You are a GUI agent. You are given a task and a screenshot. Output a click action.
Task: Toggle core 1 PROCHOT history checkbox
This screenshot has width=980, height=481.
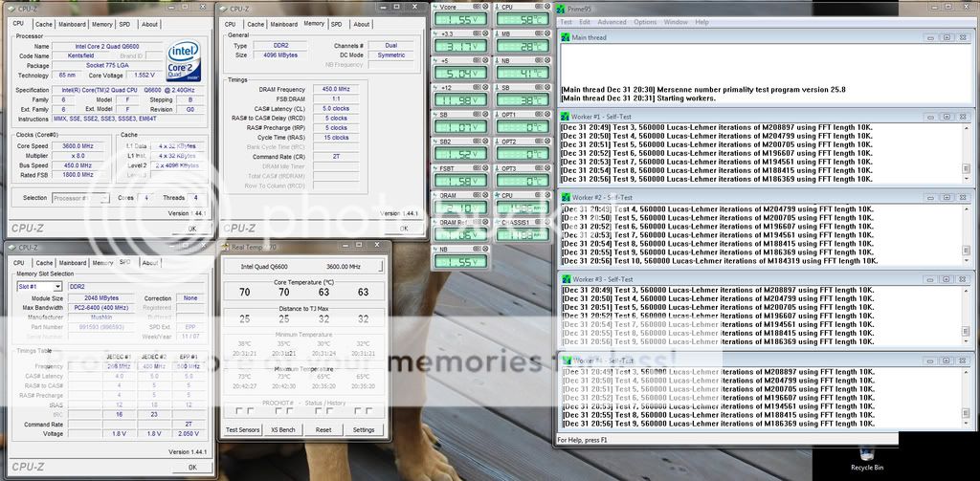(251, 411)
